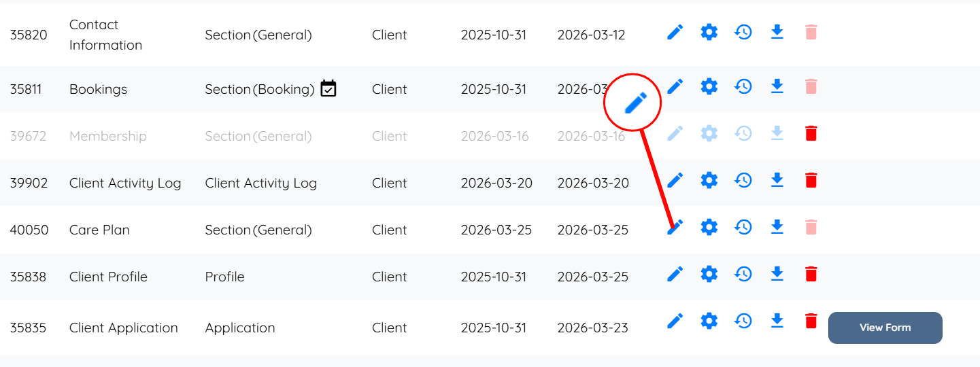Image resolution: width=980 pixels, height=367 pixels.
Task: Delete the Membership row
Action: [x=811, y=133]
